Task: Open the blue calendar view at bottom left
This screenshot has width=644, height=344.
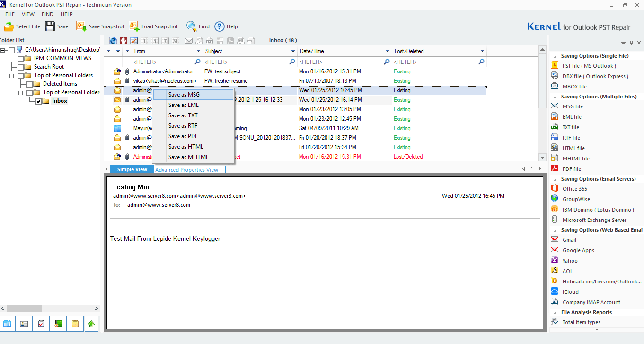Action: click(7, 324)
